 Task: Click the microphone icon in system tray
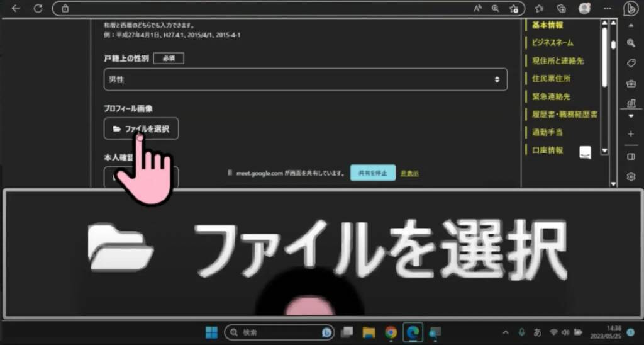coord(521,332)
